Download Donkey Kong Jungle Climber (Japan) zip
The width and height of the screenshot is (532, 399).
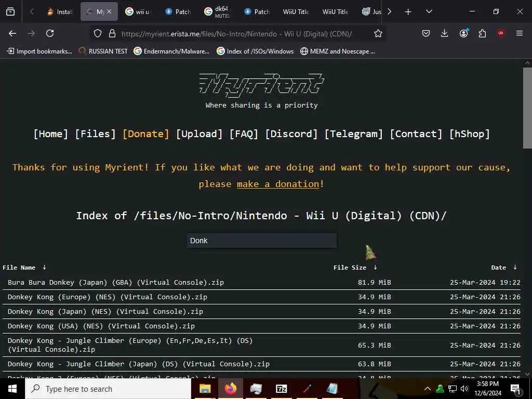[x=139, y=364]
